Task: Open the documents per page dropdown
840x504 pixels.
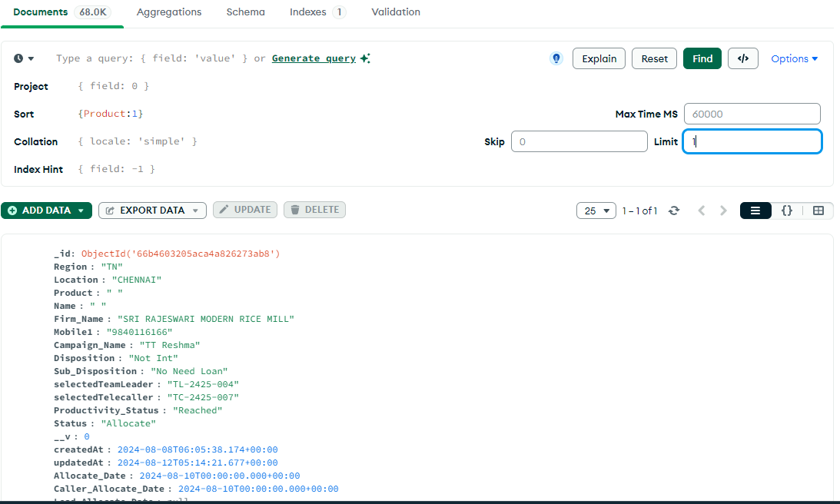Action: click(596, 211)
